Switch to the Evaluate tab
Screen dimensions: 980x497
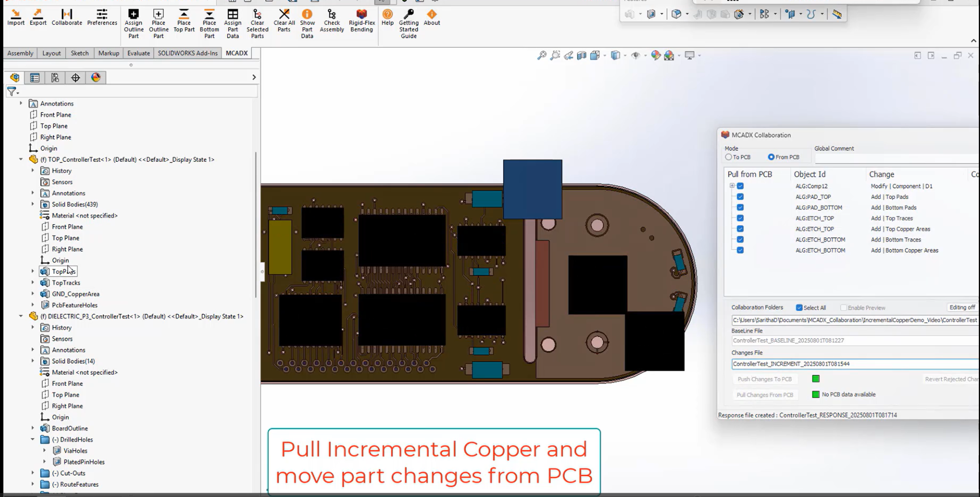138,53
